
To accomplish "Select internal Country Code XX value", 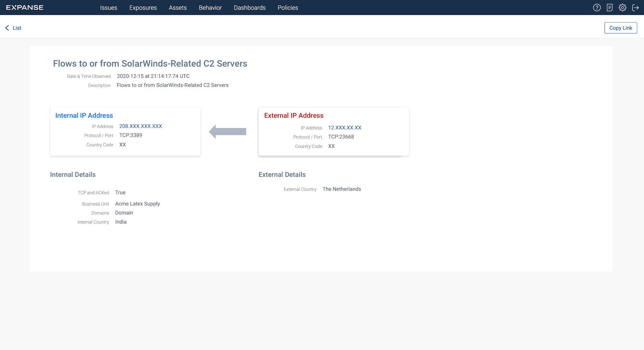I will [122, 145].
